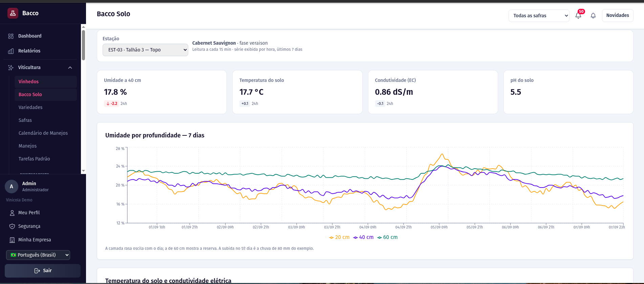This screenshot has width=644, height=284.
Task: Click the 01/09 10h axis label
Action: tap(157, 227)
